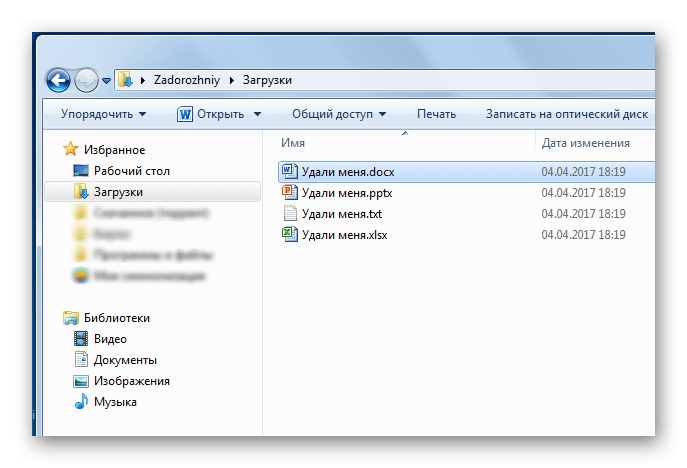The height and width of the screenshot is (468, 687).
Task: Open the recent locations dropdown arrow
Action: (106, 81)
